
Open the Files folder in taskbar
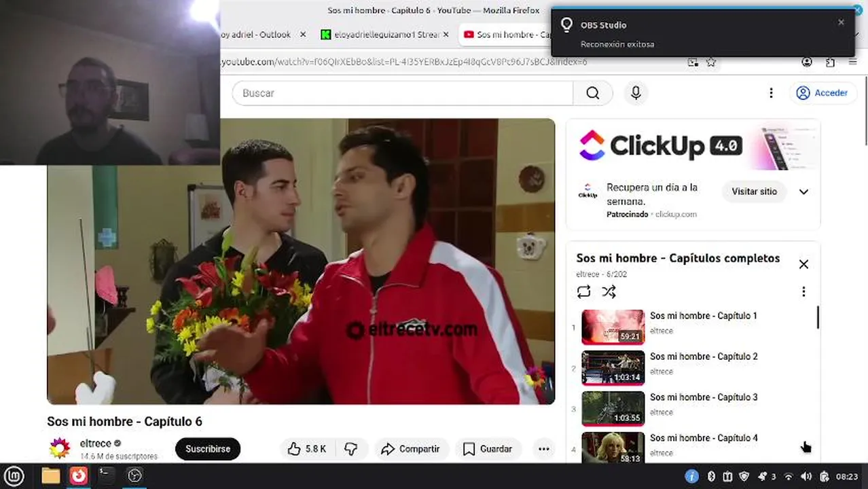[50, 476]
